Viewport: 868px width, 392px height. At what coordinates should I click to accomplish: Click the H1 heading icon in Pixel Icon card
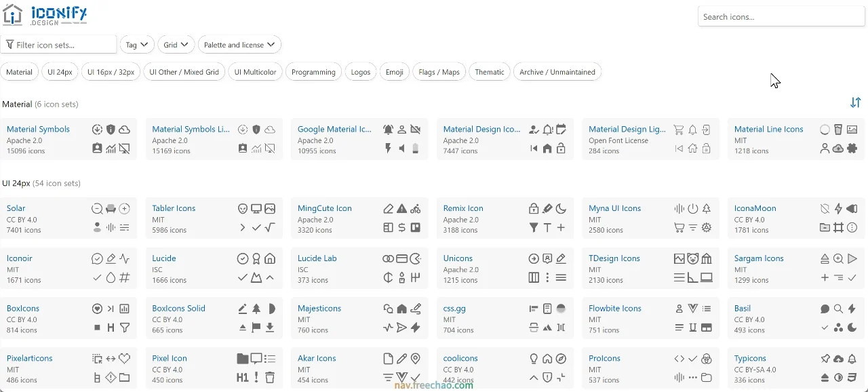(243, 378)
